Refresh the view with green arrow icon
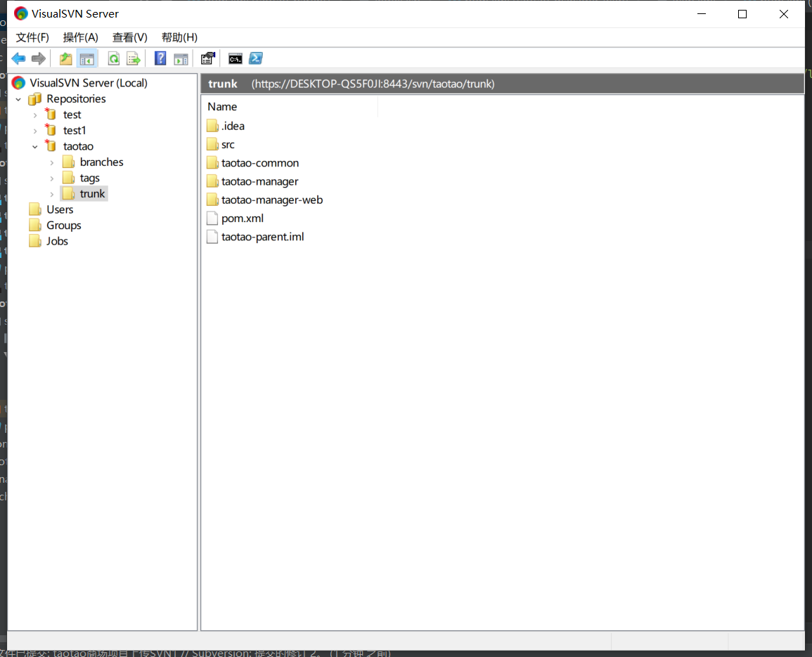The width and height of the screenshot is (812, 657). (113, 58)
